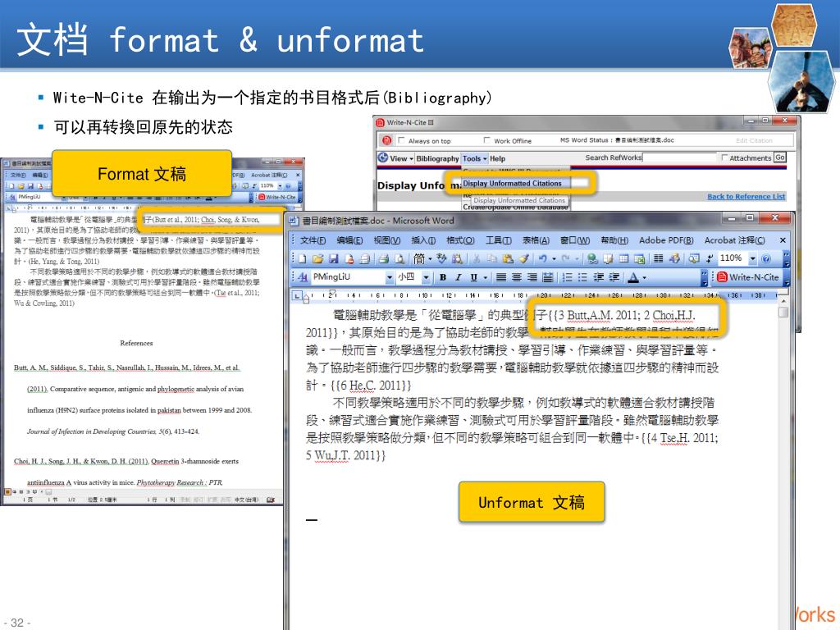Follow the Back to Reference List link

point(746,197)
